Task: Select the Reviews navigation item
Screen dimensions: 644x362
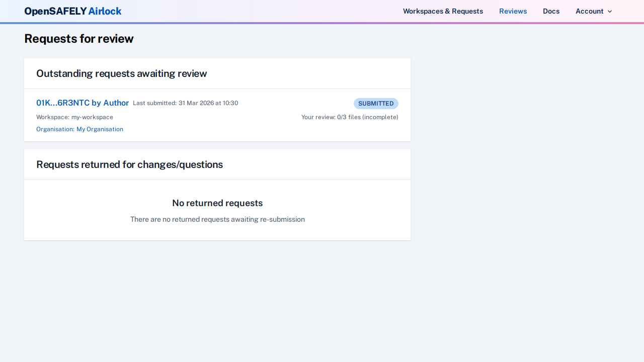Action: tap(513, 11)
